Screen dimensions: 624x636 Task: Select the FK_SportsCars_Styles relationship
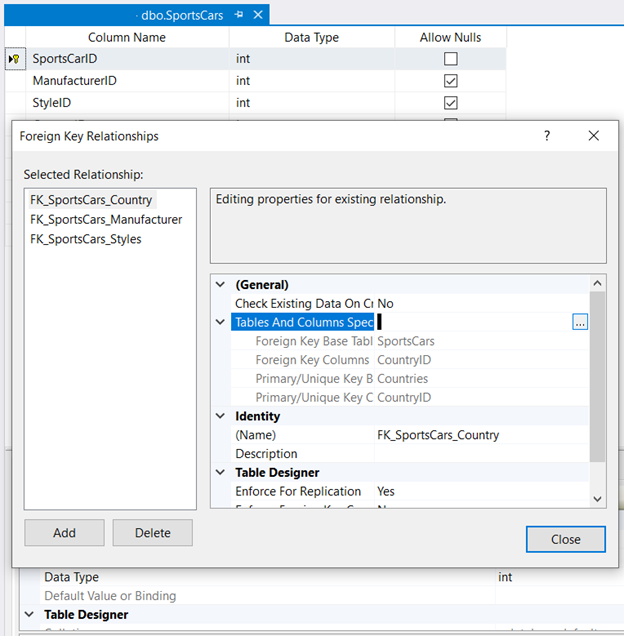[x=86, y=239]
